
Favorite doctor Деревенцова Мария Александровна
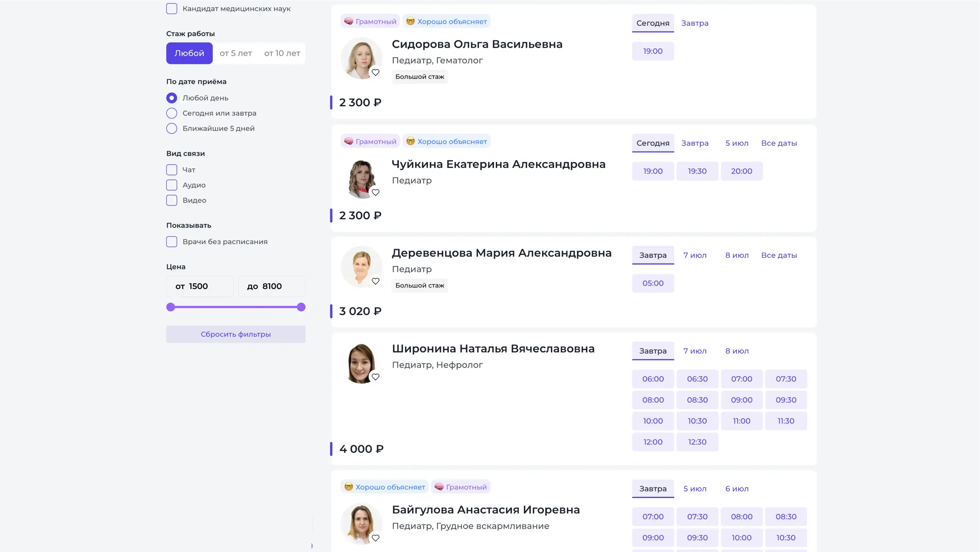tap(375, 281)
